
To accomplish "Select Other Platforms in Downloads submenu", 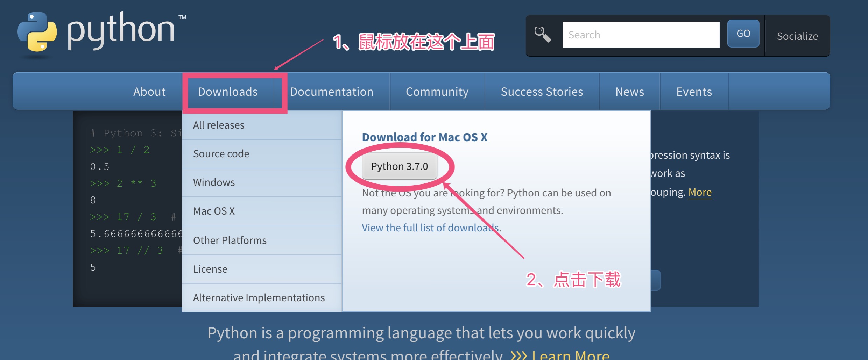I will 262,240.
